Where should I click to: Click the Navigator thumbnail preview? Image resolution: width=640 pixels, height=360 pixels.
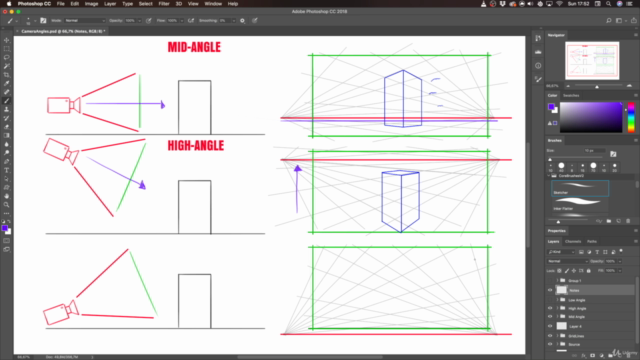coord(592,60)
